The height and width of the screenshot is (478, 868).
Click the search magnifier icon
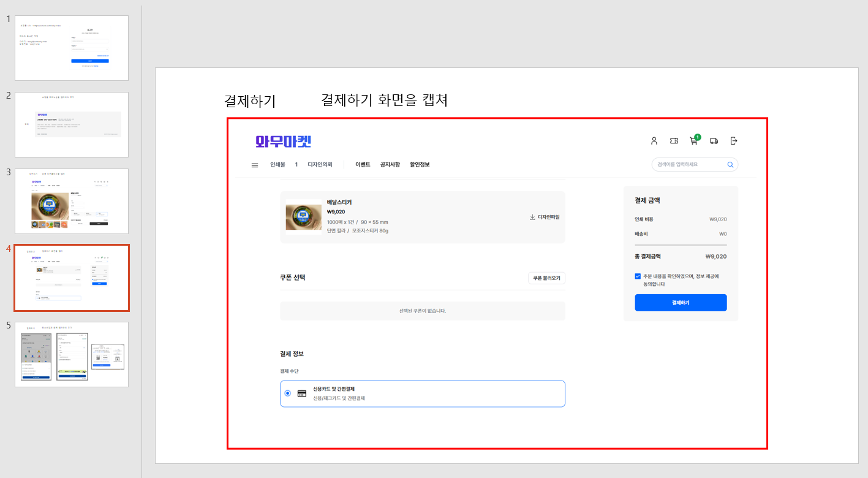(x=730, y=165)
